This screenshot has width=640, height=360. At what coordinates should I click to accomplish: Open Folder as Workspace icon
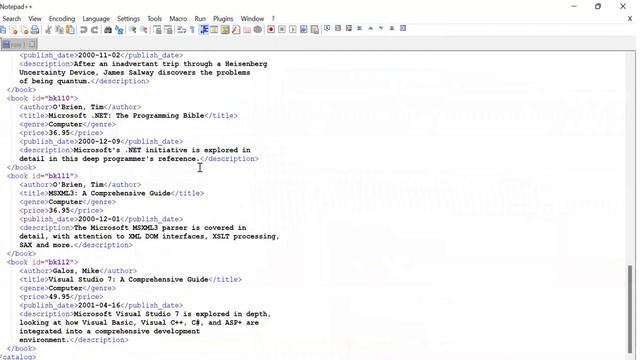[x=247, y=30]
